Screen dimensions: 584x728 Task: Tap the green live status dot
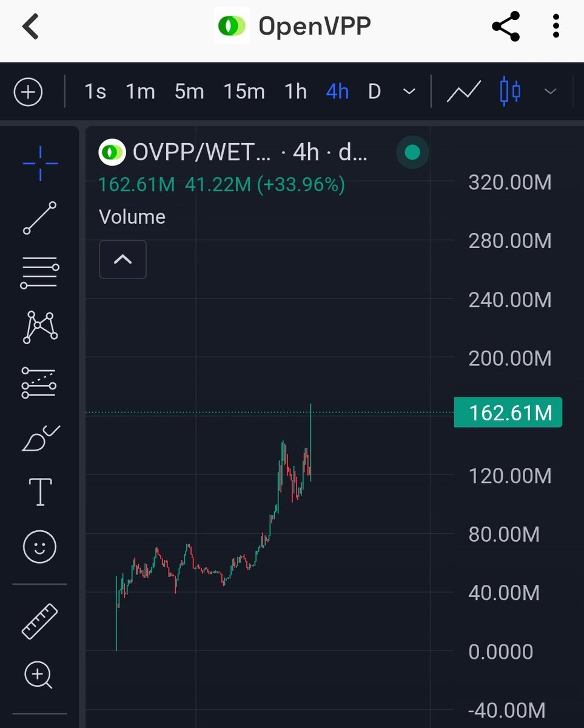tap(412, 152)
